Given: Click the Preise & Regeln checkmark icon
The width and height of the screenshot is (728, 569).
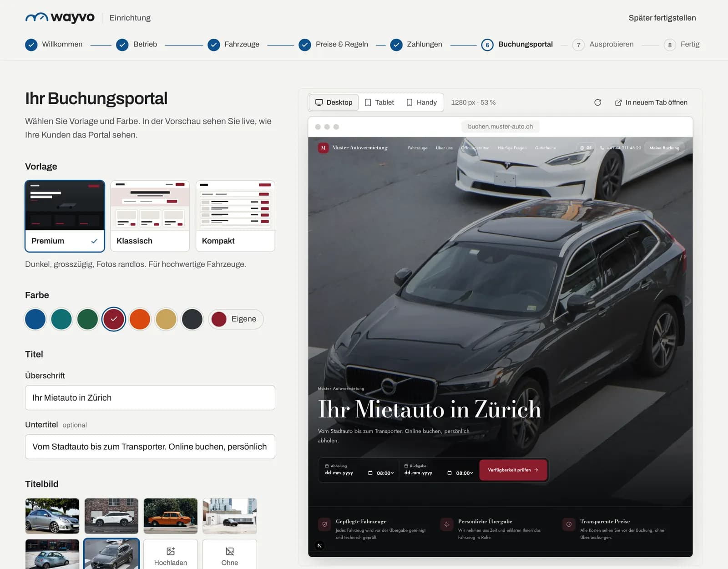Looking at the screenshot, I should point(305,45).
